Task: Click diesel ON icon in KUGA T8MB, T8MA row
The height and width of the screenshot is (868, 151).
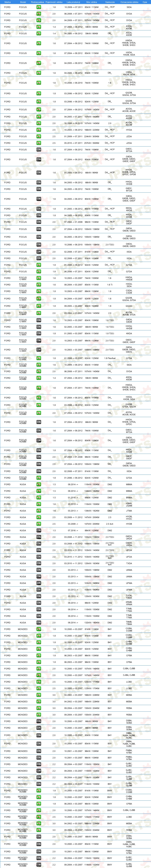Action: click(x=39, y=623)
